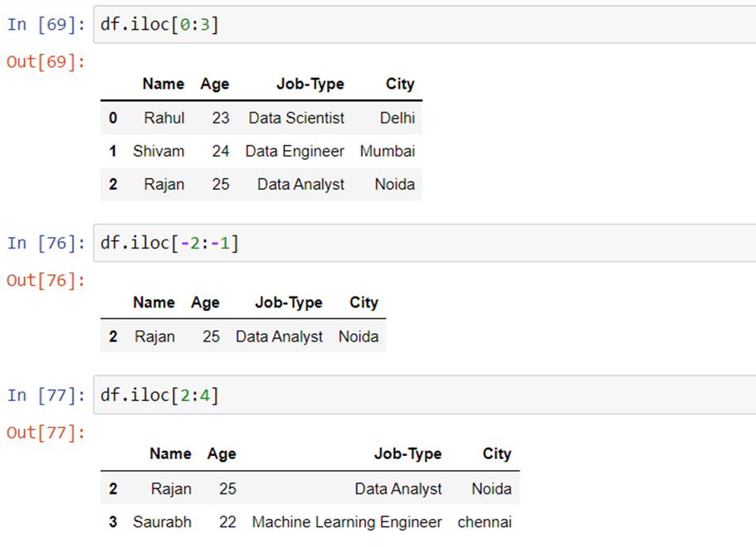Click the City header in second table
Image resolution: width=756 pixels, height=547 pixels.
point(364,303)
